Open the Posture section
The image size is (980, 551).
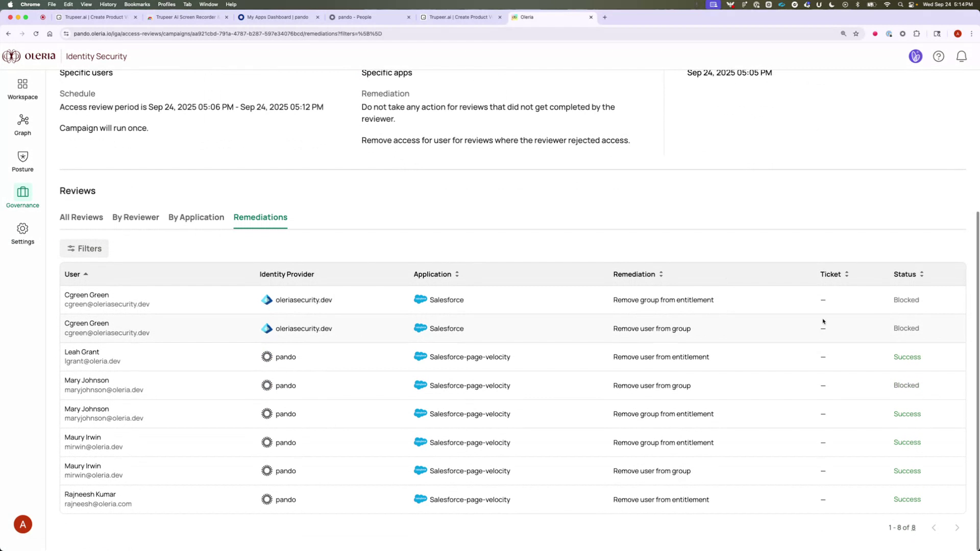(22, 160)
